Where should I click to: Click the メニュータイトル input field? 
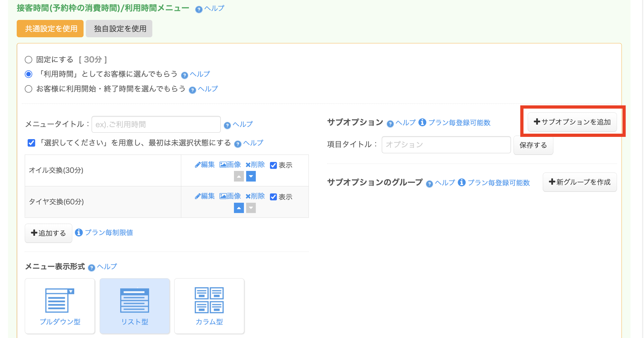[x=156, y=125]
